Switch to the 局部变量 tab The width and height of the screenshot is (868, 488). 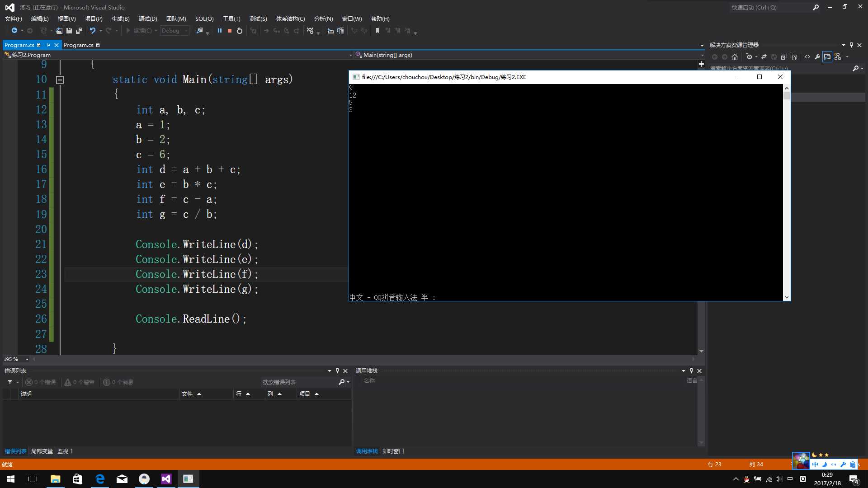click(x=42, y=451)
